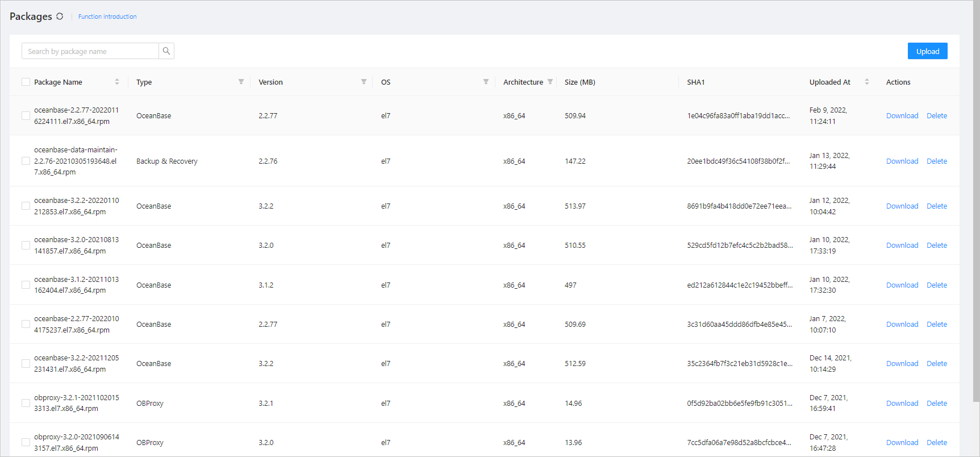This screenshot has width=980, height=457.
Task: Tick checkbox for oceanbase-3.1.2 package row
Action: [26, 285]
